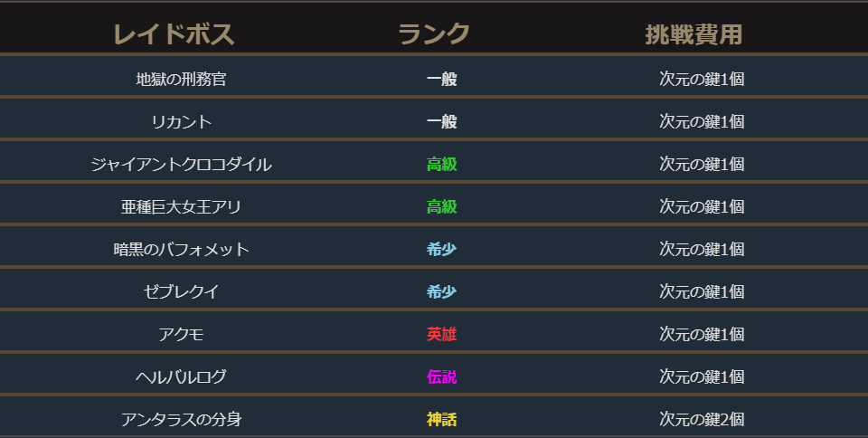Select the ヘルバルログ boss entry
The width and height of the screenshot is (868, 438).
coord(181,376)
